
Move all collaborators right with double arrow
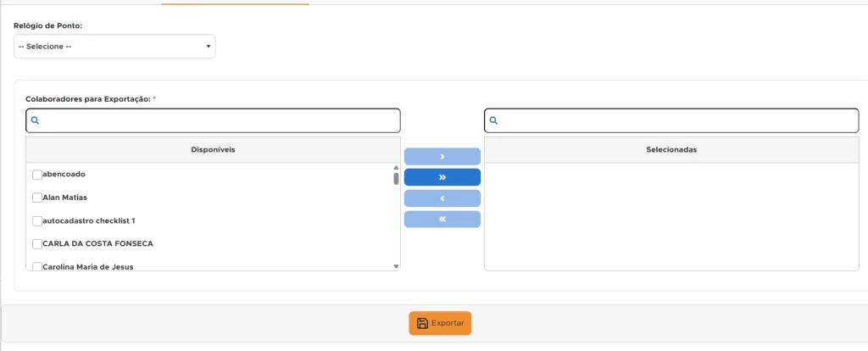point(442,177)
